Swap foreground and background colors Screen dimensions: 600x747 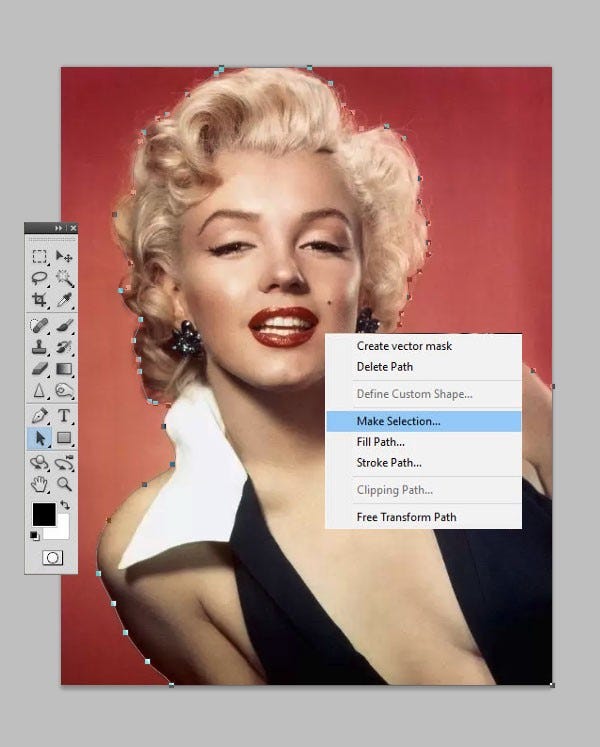coord(65,505)
